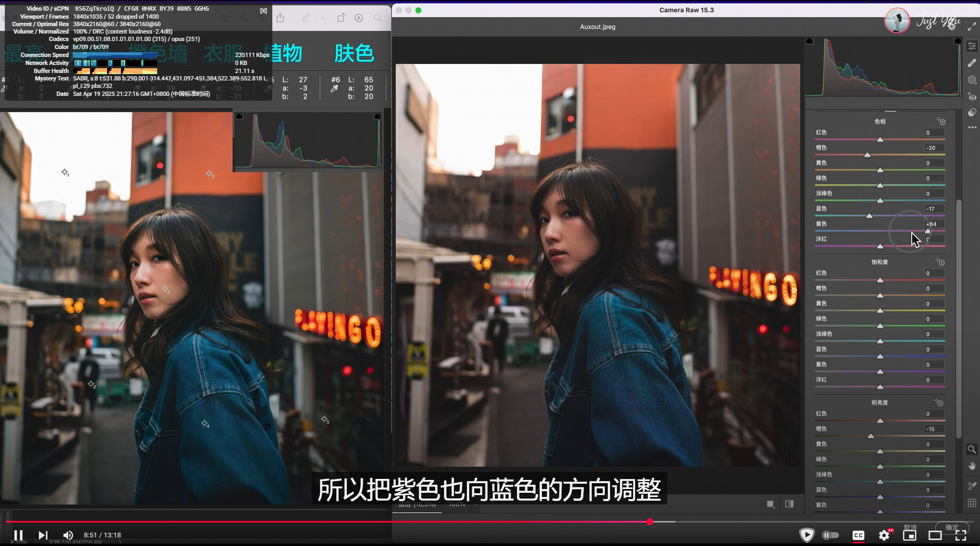
Task: Click the hue 黄色 slider handle
Action: pos(880,170)
